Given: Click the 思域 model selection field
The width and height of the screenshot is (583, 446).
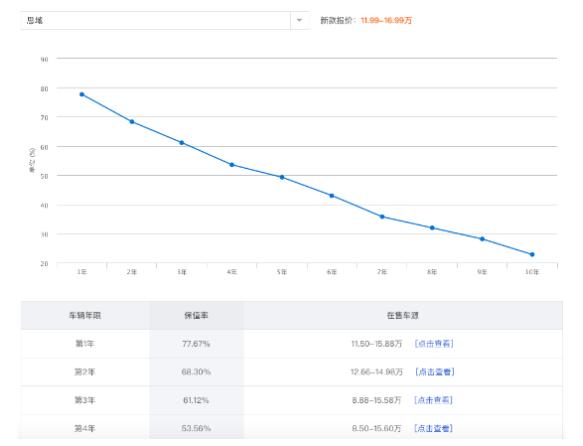Looking at the screenshot, I should [x=165, y=20].
